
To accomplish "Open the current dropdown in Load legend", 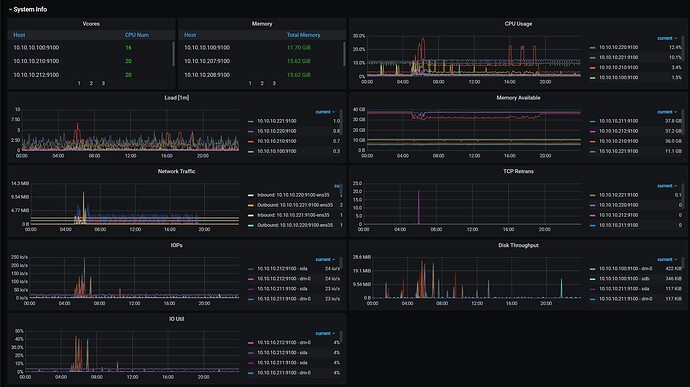I will click(325, 112).
